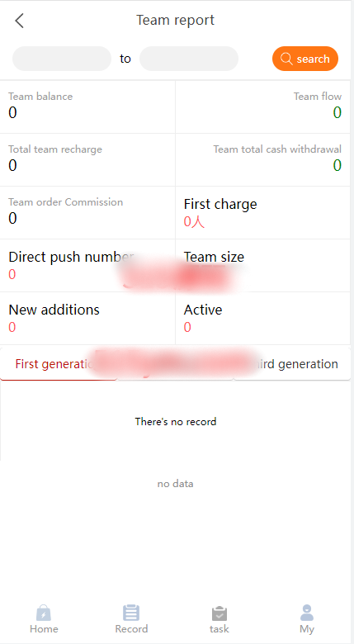Image resolution: width=354 pixels, height=644 pixels.
Task: Tap the Home bag icon
Action: [x=44, y=613]
